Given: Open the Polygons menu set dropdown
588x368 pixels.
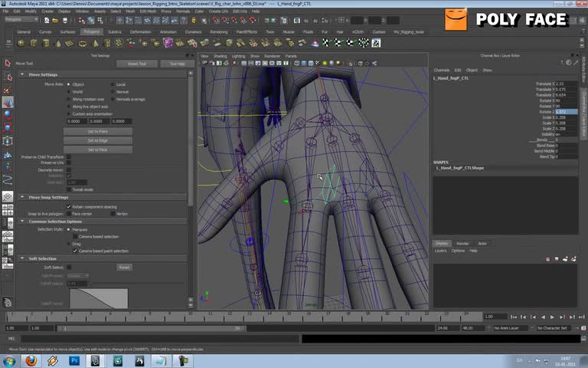Looking at the screenshot, I should tap(23, 21).
